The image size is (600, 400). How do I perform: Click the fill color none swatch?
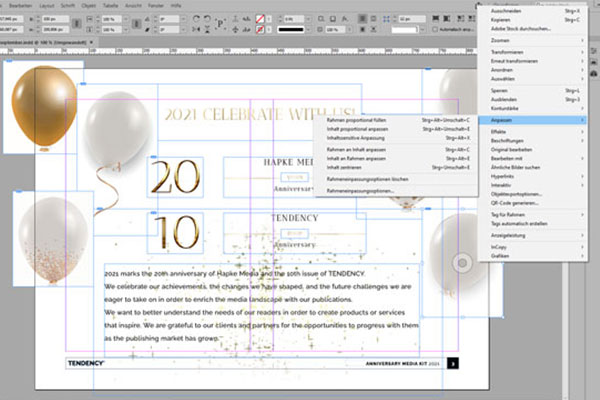pos(260,19)
